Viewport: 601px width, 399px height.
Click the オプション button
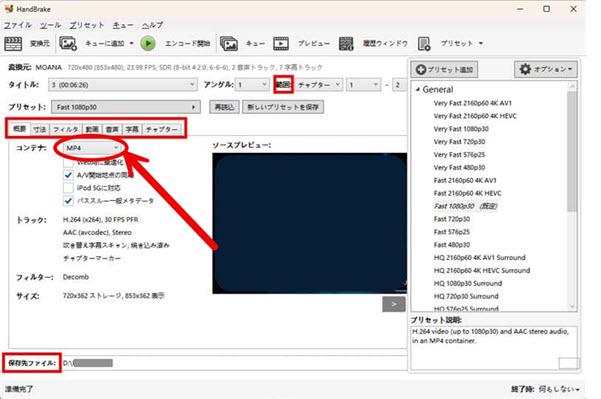pyautogui.click(x=546, y=69)
